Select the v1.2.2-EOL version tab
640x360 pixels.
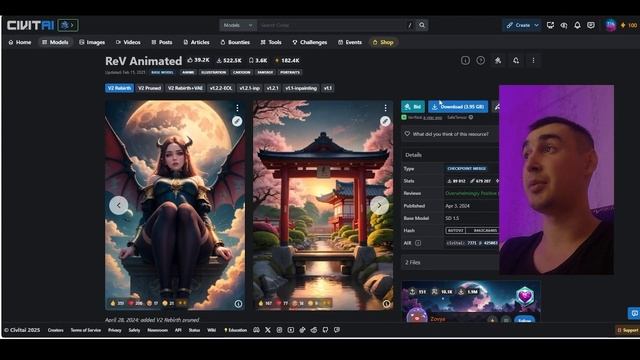pos(221,88)
